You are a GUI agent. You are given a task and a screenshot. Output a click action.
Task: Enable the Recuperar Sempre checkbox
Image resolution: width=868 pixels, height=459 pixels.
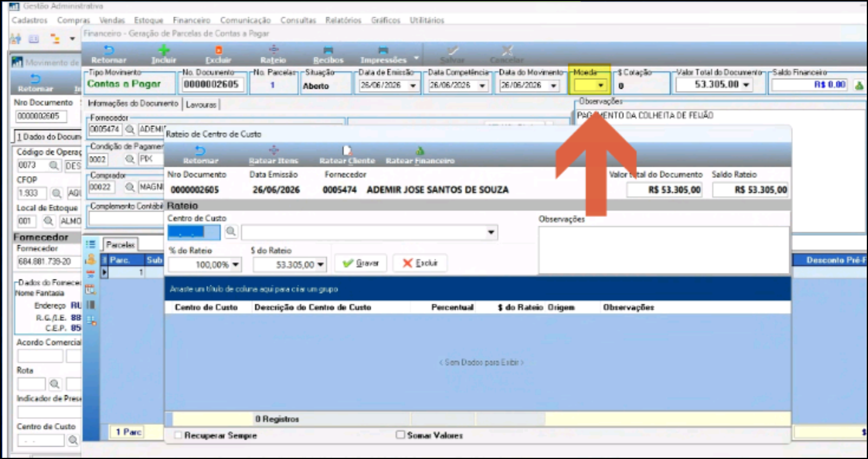pos(178,435)
